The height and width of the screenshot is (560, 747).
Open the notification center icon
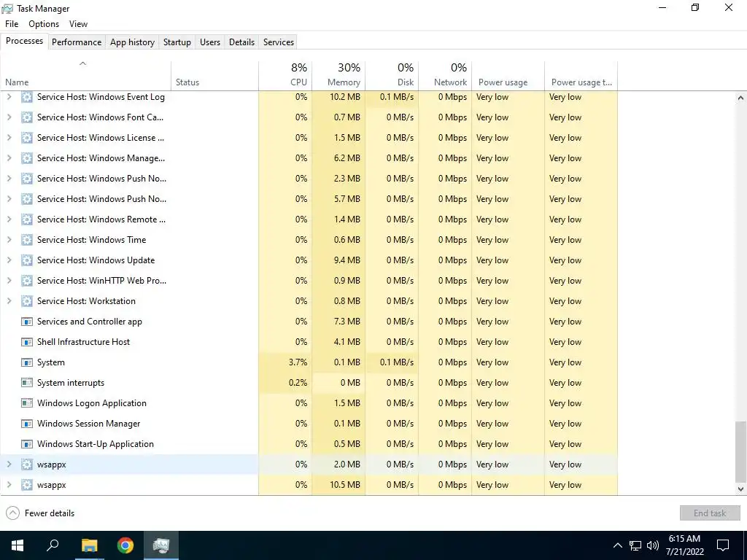coord(723,545)
